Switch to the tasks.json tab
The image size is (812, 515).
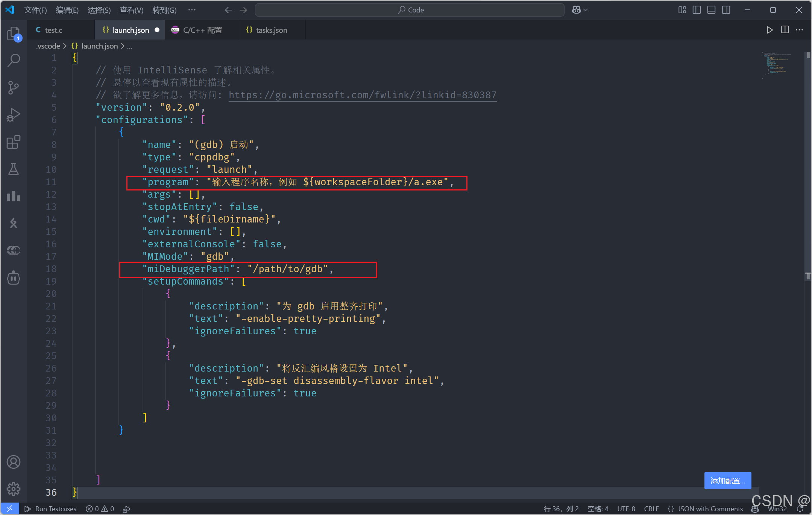(x=271, y=30)
